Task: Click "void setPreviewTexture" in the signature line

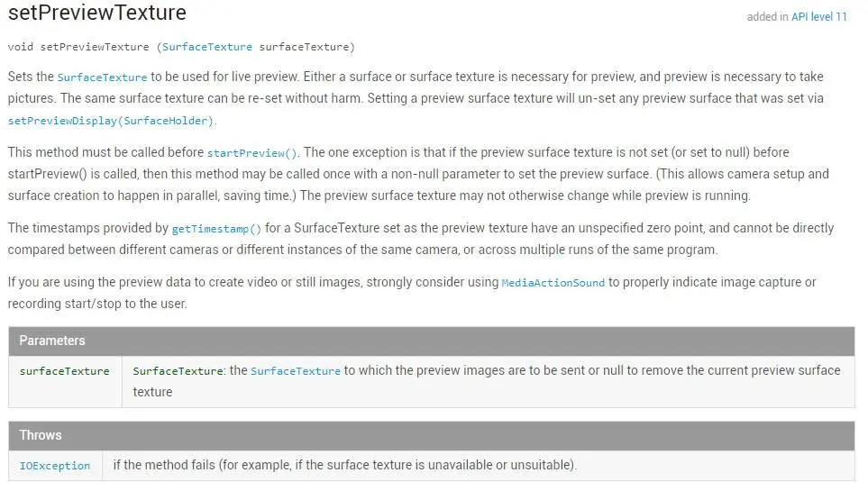Action: coord(78,47)
